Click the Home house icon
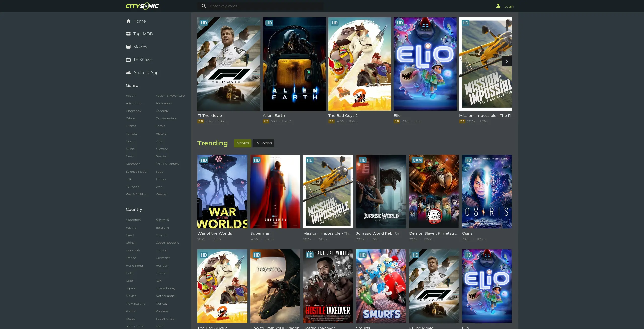 [128, 21]
